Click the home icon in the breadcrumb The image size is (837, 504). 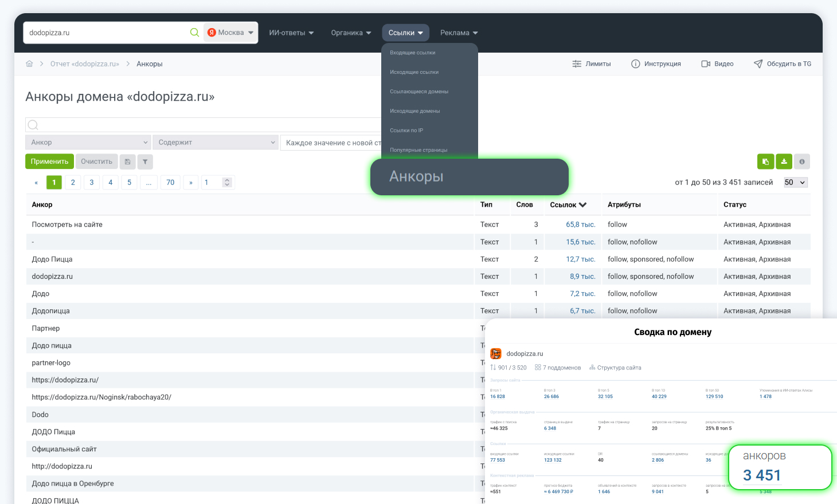pyautogui.click(x=29, y=64)
